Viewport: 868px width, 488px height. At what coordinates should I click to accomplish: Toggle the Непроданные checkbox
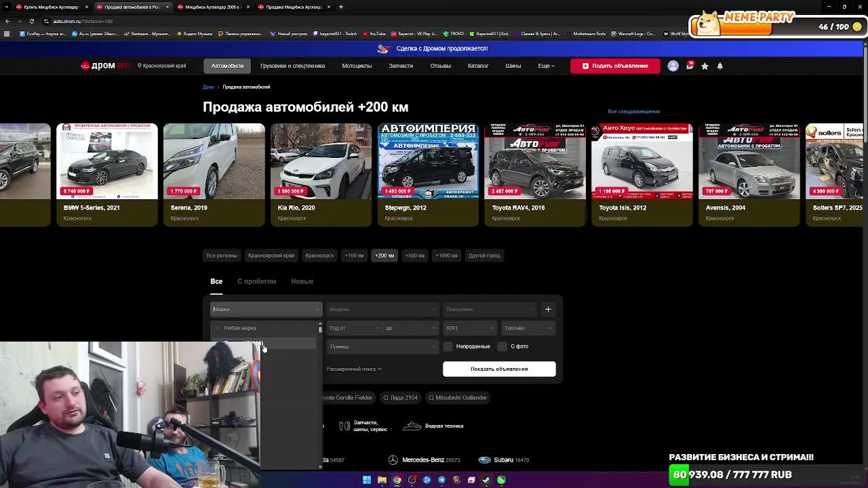point(448,346)
